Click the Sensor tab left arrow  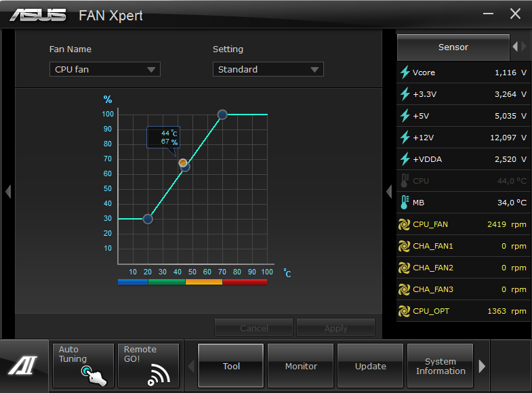pyautogui.click(x=515, y=47)
